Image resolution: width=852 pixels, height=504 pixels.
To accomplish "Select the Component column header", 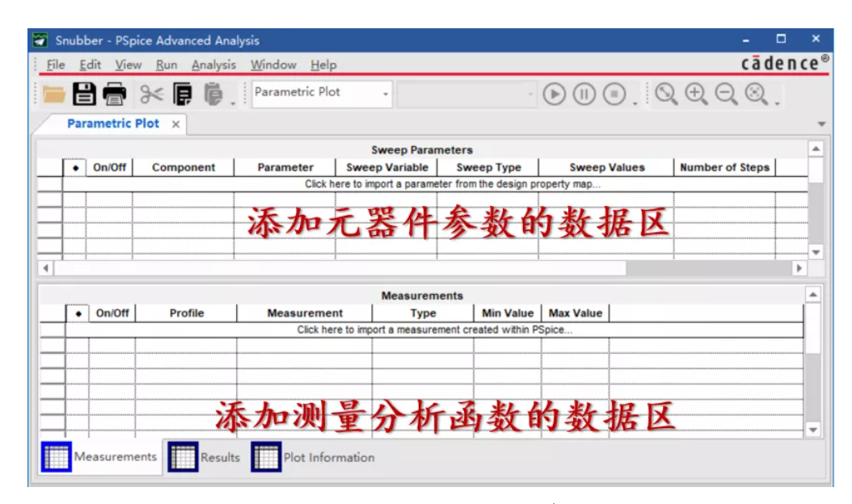I will click(x=183, y=167).
